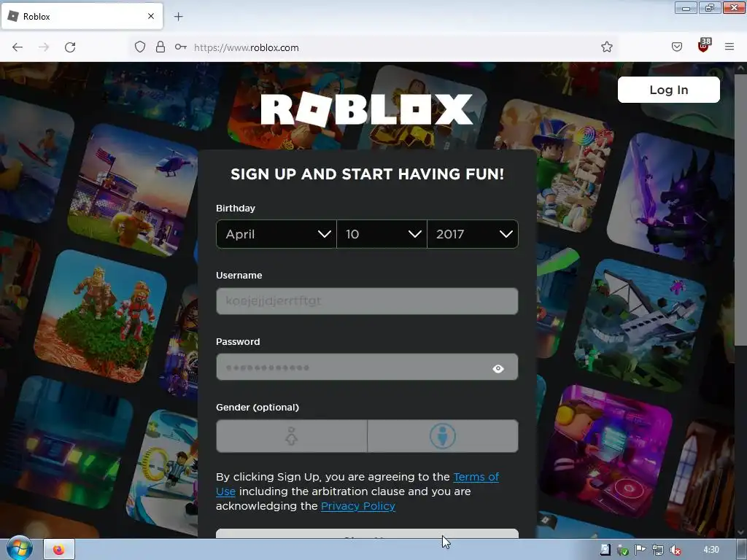Image resolution: width=747 pixels, height=560 pixels.
Task: Click the Roblox logo
Action: 366,110
